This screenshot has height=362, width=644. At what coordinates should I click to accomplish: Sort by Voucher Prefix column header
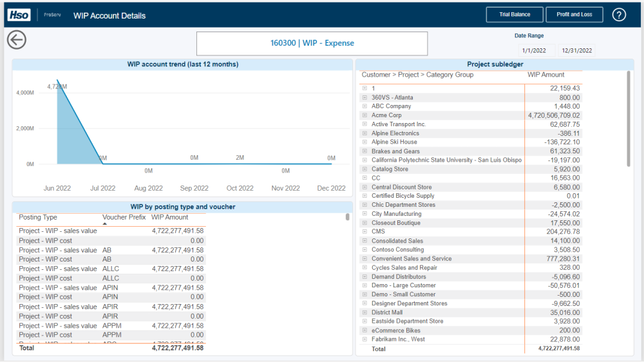[125, 218]
